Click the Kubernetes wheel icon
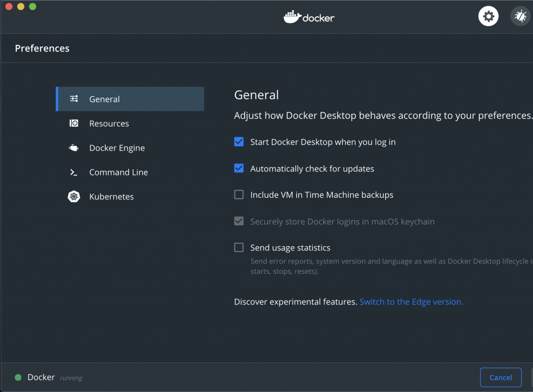 (x=74, y=196)
